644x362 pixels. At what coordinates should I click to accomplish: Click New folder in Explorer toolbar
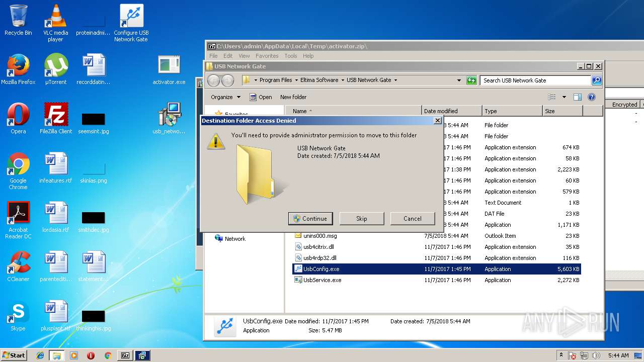(293, 97)
